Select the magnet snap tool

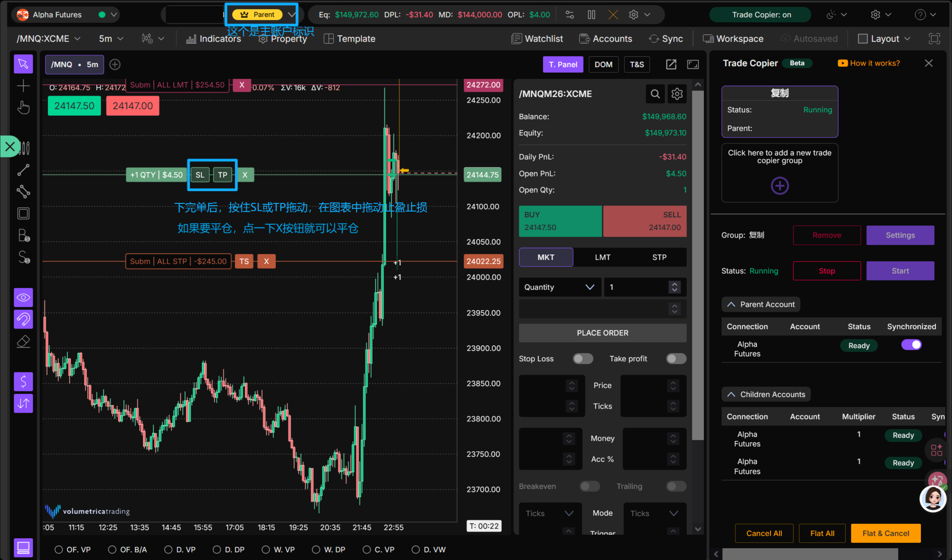[23, 319]
